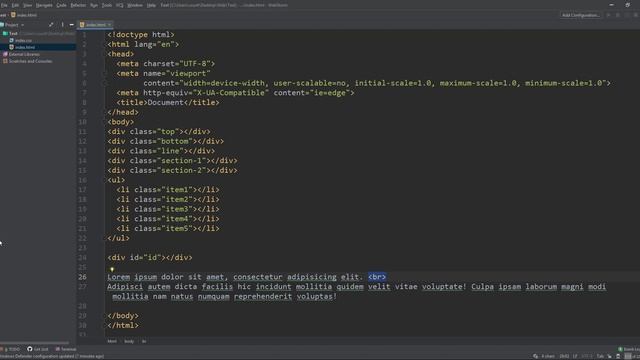The height and width of the screenshot is (360, 640).
Task: Click the LF line separator in status bar
Action: pyautogui.click(x=575, y=356)
